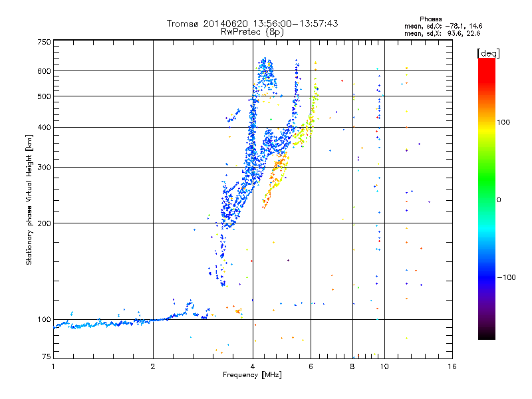Image resolution: width=532 pixels, height=399 pixels.
Task: Click the subtitle 'RwPretec (8p)'
Action: [252, 32]
